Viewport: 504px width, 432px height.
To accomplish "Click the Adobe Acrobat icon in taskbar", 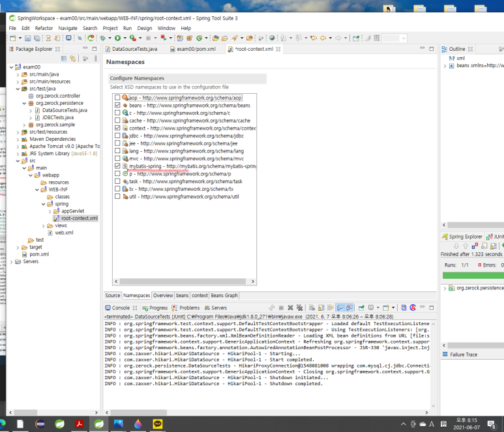I will (79, 424).
